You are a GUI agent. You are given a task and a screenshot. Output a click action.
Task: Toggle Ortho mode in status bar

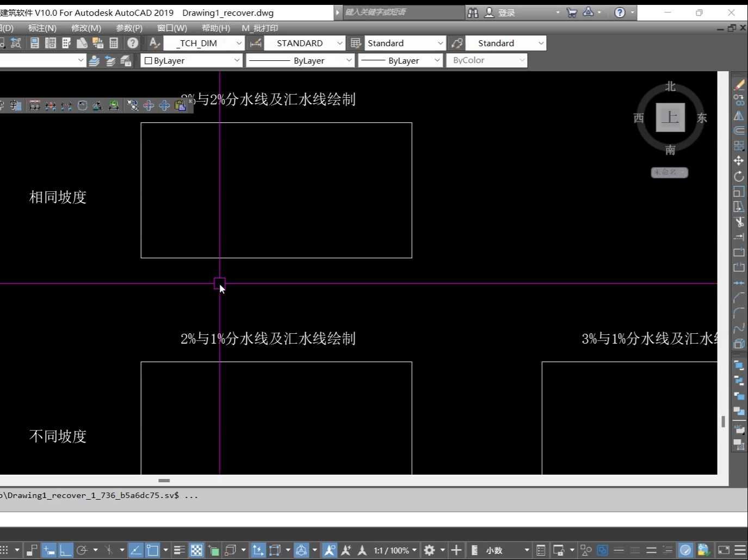click(65, 550)
